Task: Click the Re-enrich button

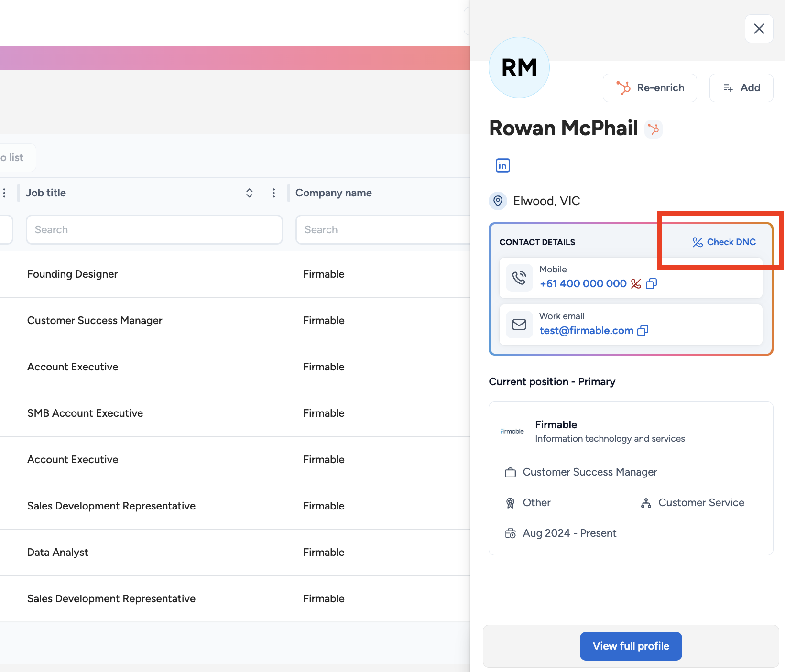Action: coord(649,88)
